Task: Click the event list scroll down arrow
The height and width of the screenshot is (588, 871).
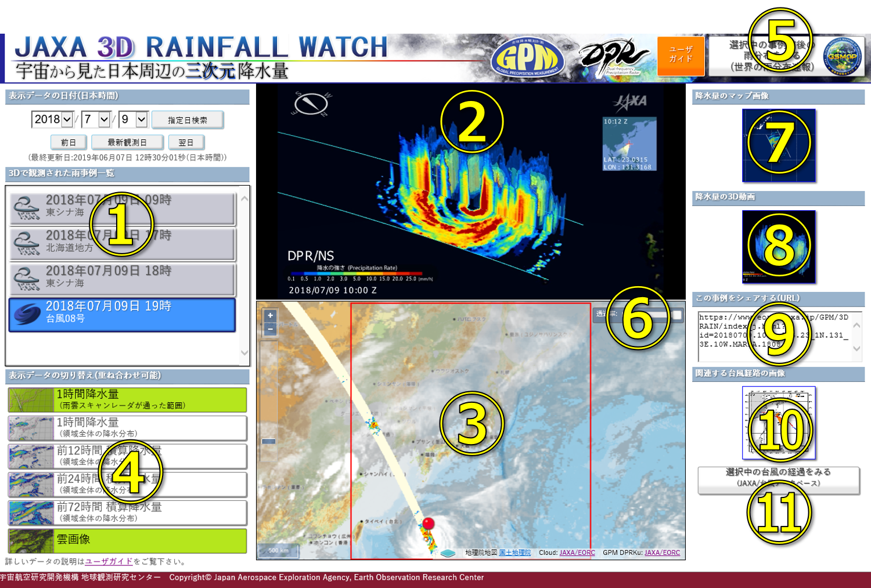Action: tap(244, 353)
